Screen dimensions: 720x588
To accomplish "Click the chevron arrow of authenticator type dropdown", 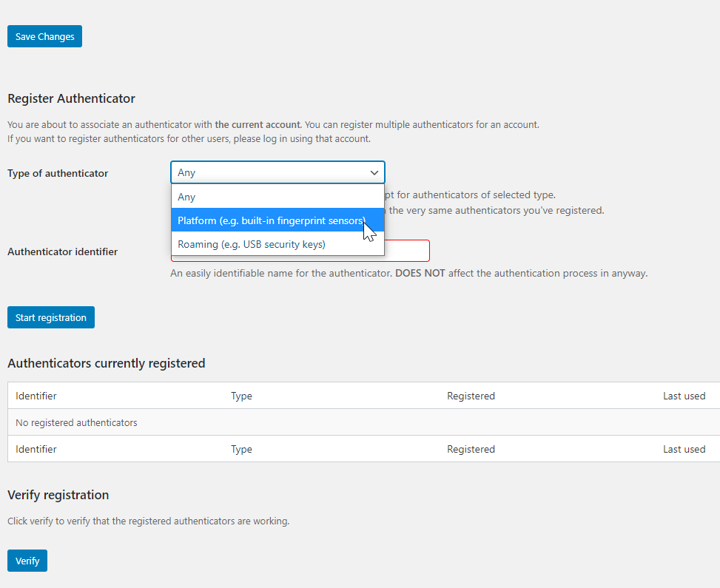I will click(x=374, y=172).
